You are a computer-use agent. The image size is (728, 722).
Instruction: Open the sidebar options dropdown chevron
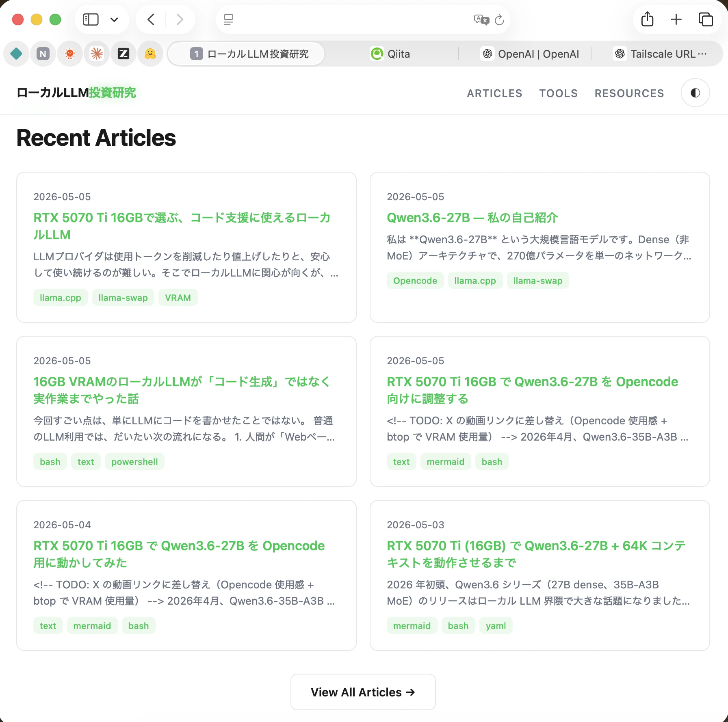(x=114, y=19)
